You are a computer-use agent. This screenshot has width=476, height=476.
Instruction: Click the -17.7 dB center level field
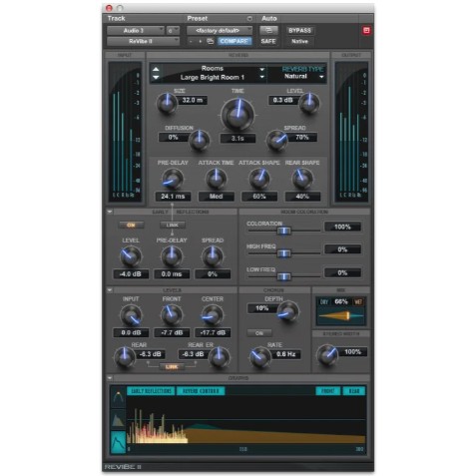[x=213, y=332]
